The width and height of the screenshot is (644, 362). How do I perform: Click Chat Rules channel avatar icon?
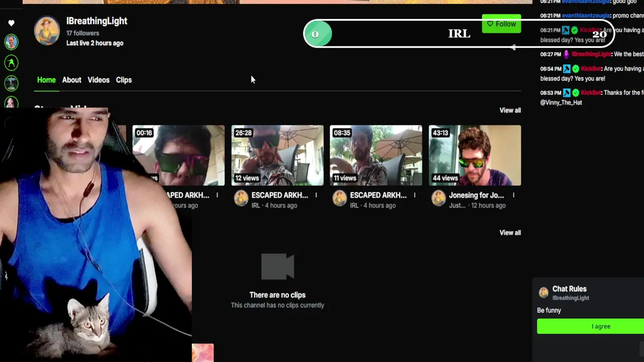coord(543,293)
